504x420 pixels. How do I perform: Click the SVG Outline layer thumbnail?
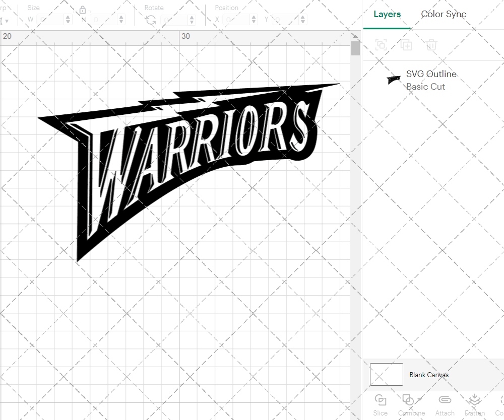click(x=394, y=80)
